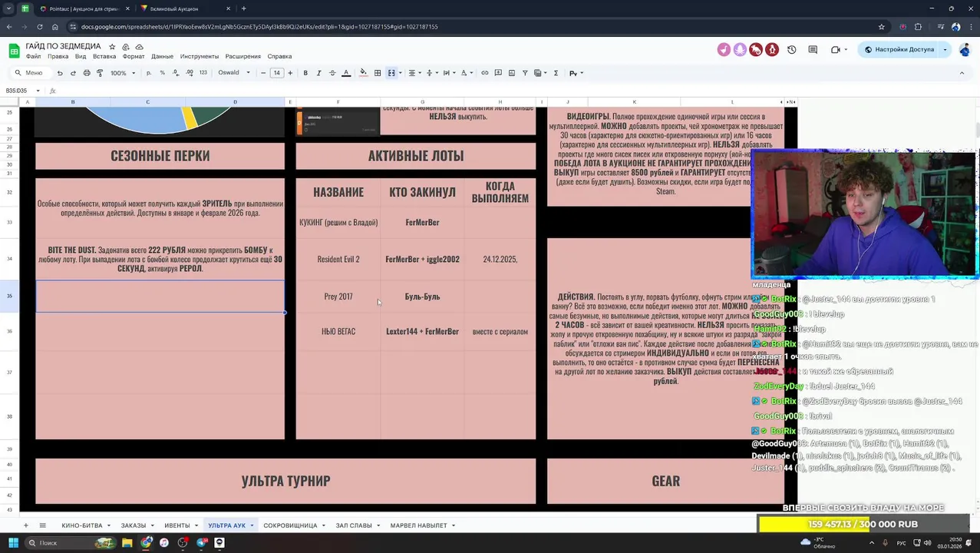This screenshot has width=980, height=553.
Task: Click the Redo arrow in the toolbar
Action: tap(73, 73)
